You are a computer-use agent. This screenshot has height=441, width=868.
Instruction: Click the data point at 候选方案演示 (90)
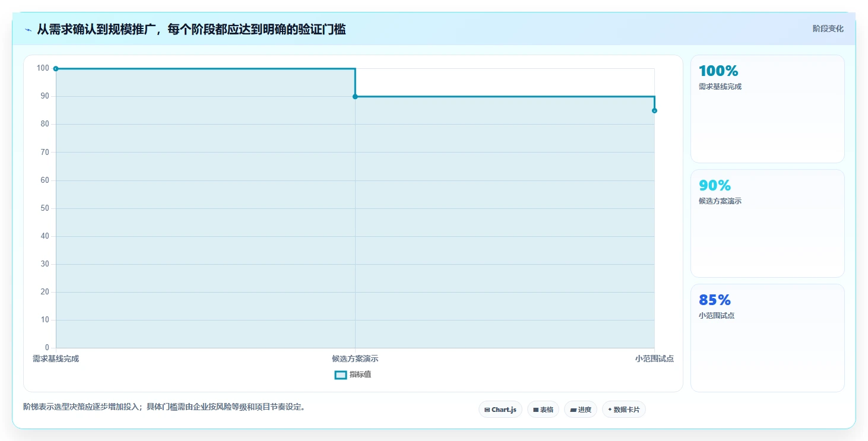(x=355, y=97)
